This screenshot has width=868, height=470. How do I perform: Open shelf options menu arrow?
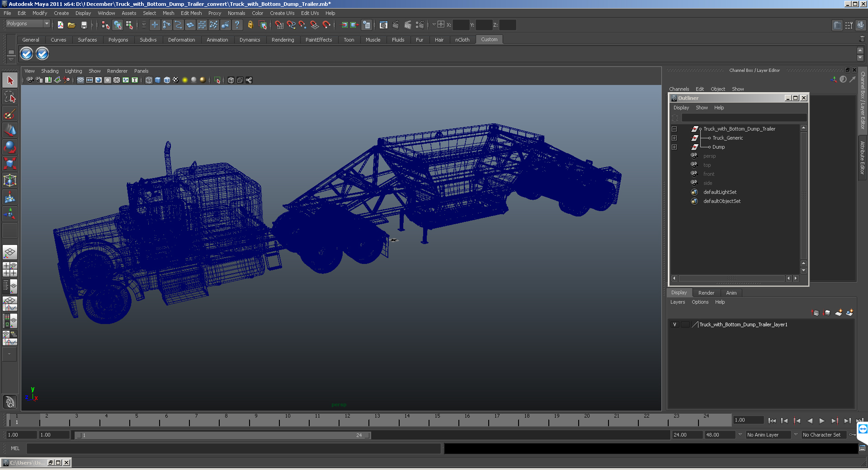[x=11, y=59]
